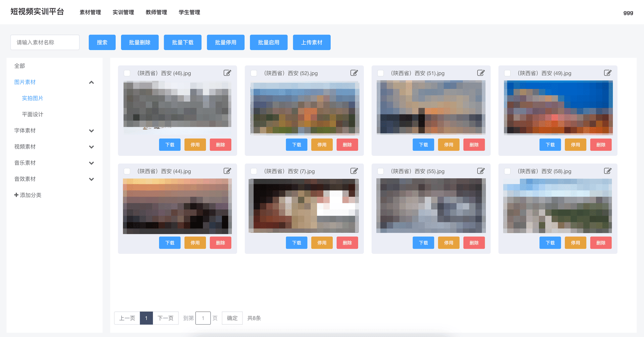Select checkbox of 西安 (52).jpg

click(x=254, y=73)
